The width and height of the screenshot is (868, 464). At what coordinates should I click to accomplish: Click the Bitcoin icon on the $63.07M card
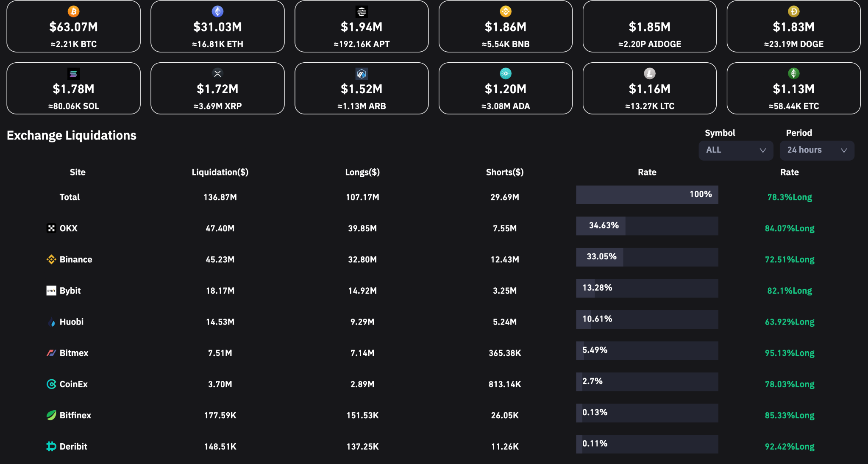tap(73, 11)
